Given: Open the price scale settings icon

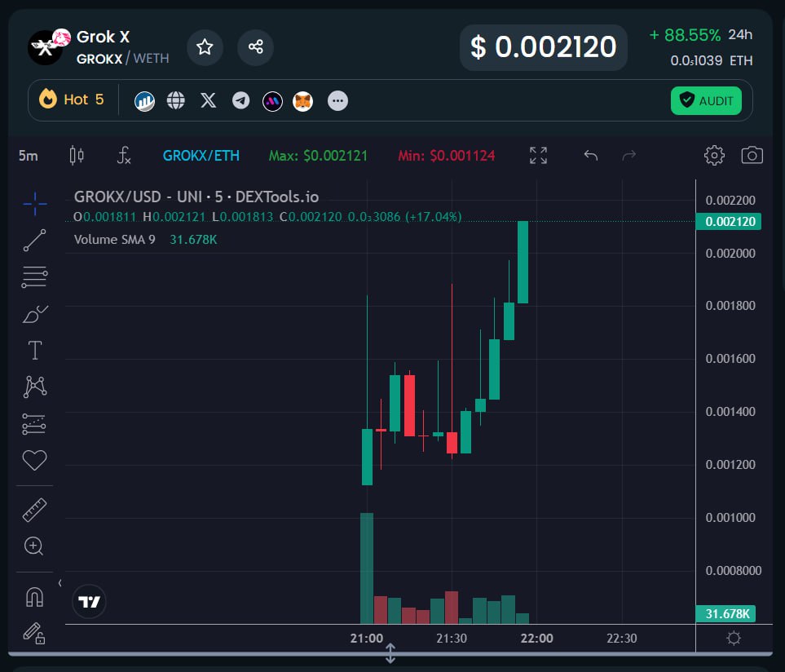Looking at the screenshot, I should pyautogui.click(x=734, y=639).
